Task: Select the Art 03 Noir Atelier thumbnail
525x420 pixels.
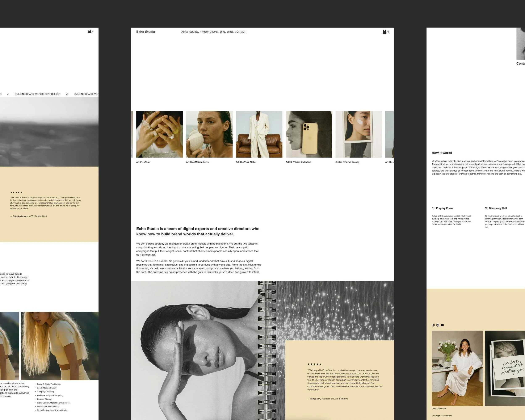Action: tap(259, 134)
